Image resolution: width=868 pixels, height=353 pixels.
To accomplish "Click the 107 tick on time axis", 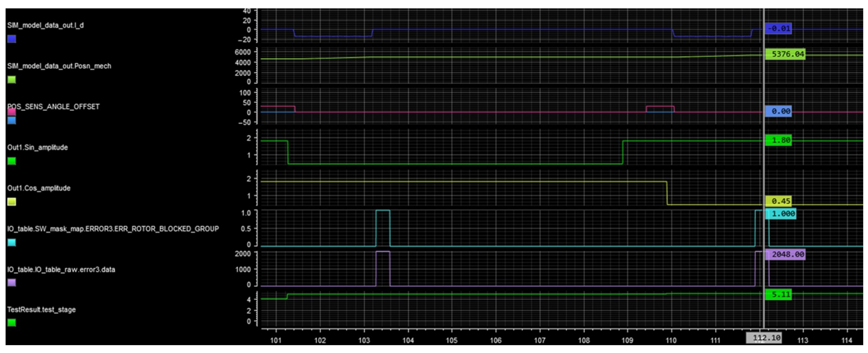I will (x=540, y=340).
